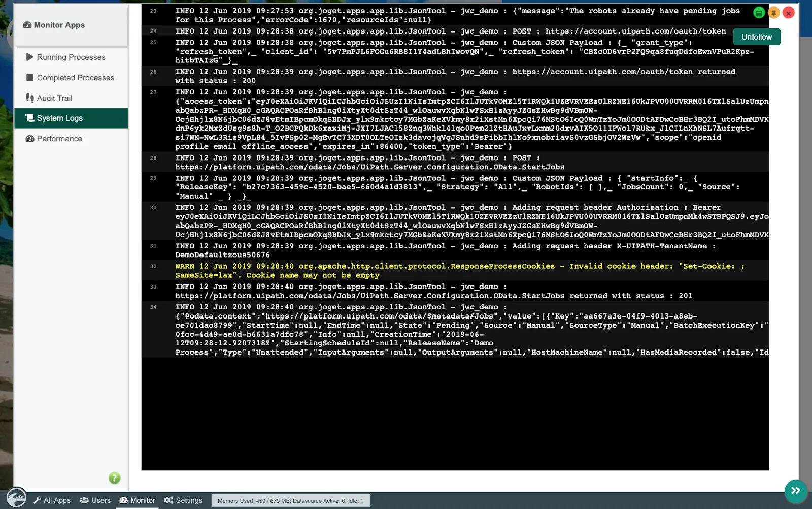The image size is (812, 509).
Task: Click the log entry returned with status 200
Action: [456, 76]
